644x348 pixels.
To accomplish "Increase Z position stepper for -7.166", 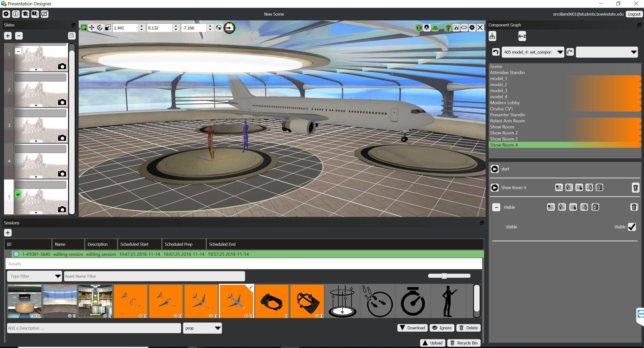I will [x=210, y=26].
